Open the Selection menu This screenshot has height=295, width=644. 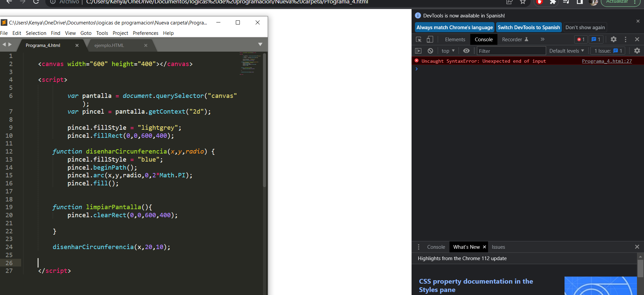tap(36, 33)
